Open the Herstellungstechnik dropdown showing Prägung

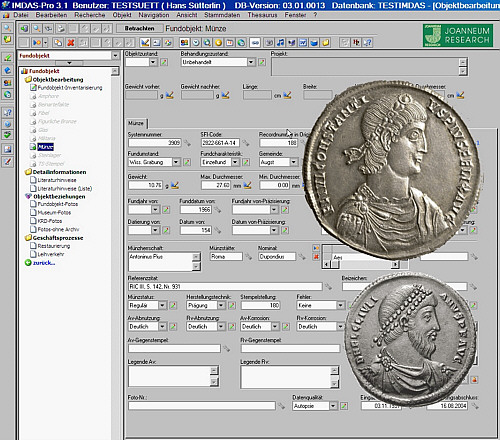click(x=221, y=305)
